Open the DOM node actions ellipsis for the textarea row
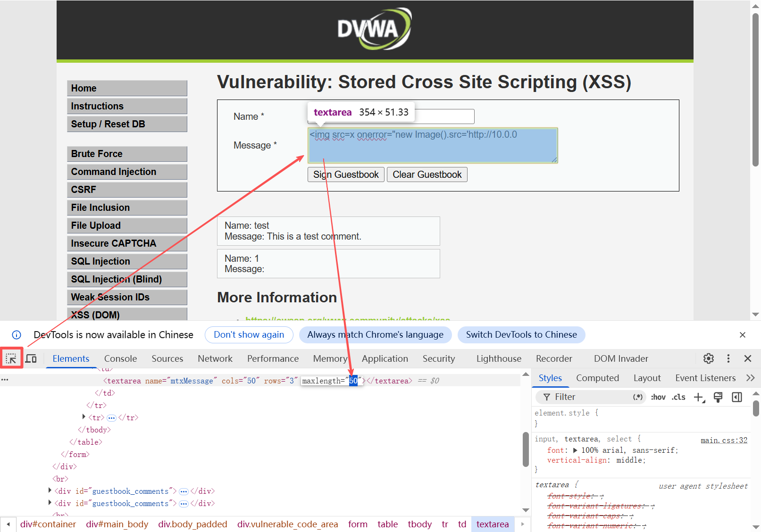Viewport: 761px width, 532px height. [x=5, y=380]
